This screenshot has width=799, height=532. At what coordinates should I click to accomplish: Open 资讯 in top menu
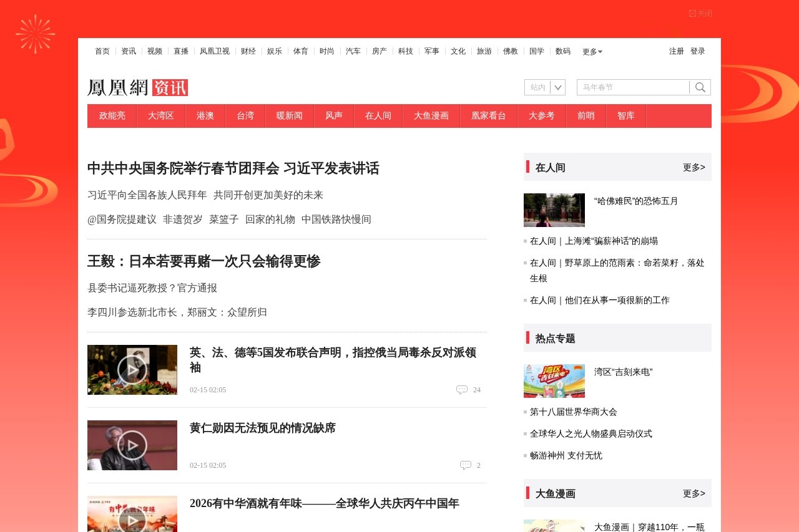pyautogui.click(x=129, y=51)
